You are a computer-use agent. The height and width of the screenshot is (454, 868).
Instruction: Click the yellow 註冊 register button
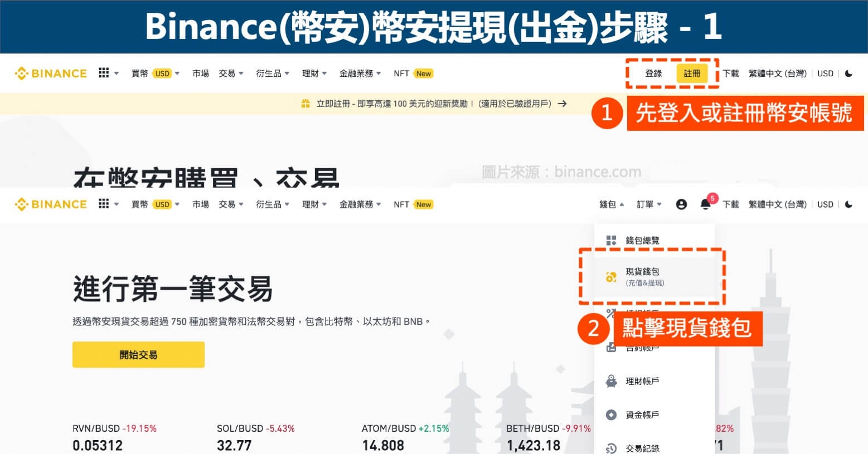pos(692,73)
